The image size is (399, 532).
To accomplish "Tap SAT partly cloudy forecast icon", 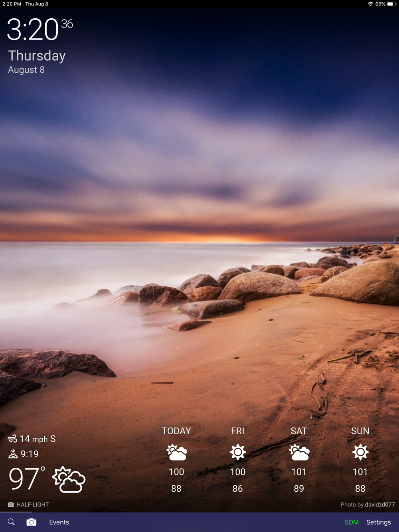I will 299,452.
